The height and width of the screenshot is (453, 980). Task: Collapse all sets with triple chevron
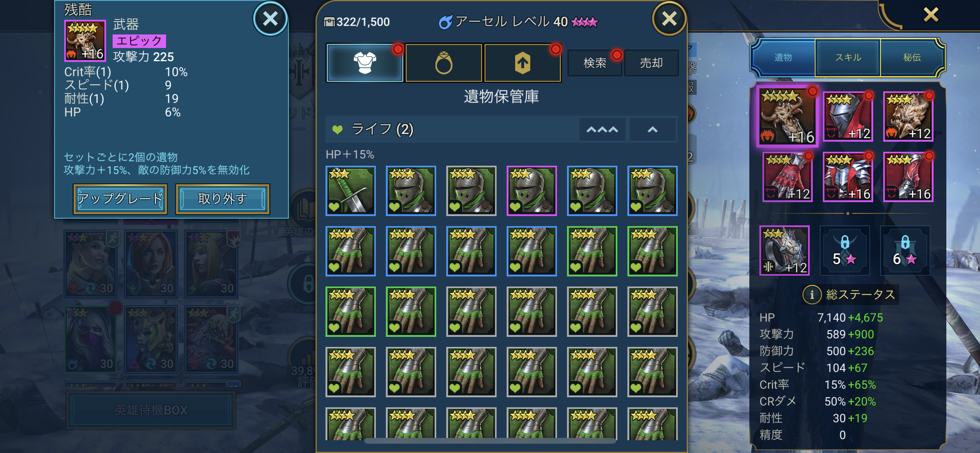(602, 129)
